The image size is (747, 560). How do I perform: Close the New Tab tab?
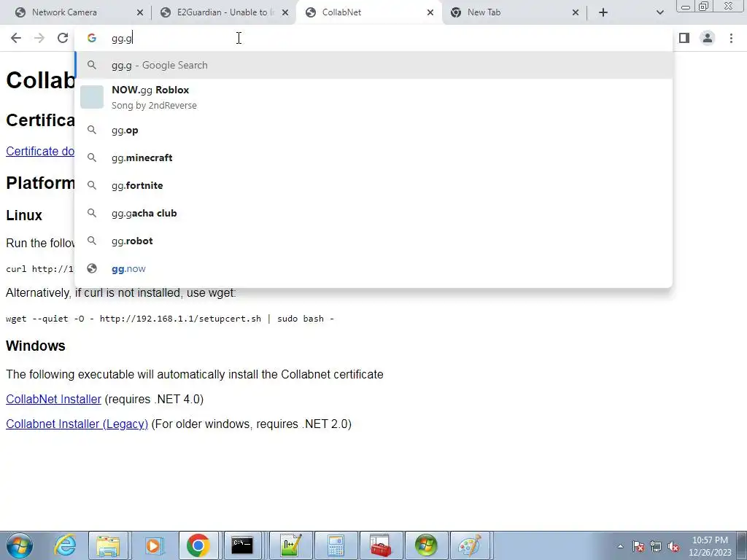[576, 12]
